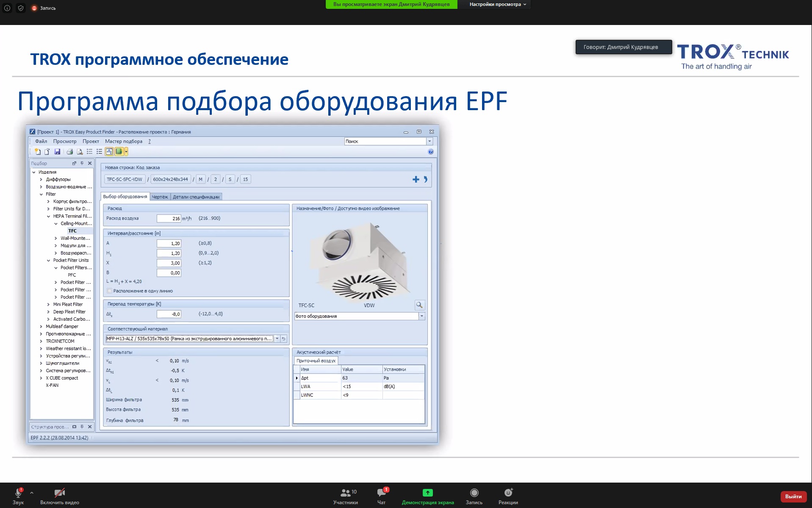Toggle the highlighted green book toolbar button
Image resolution: width=812 pixels, height=508 pixels.
pos(119,152)
